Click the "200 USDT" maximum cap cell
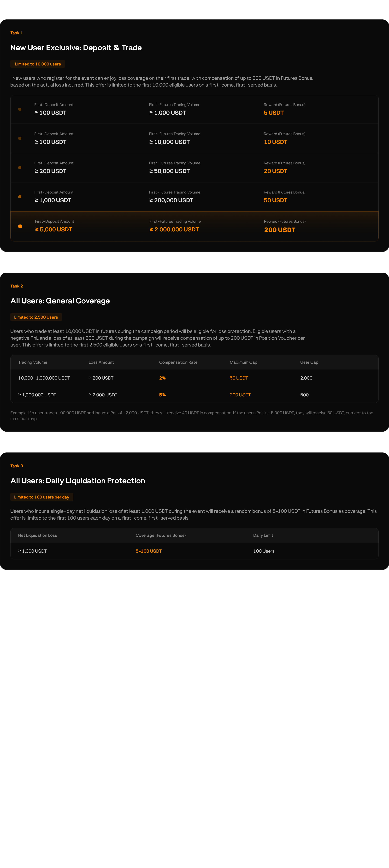 [240, 395]
